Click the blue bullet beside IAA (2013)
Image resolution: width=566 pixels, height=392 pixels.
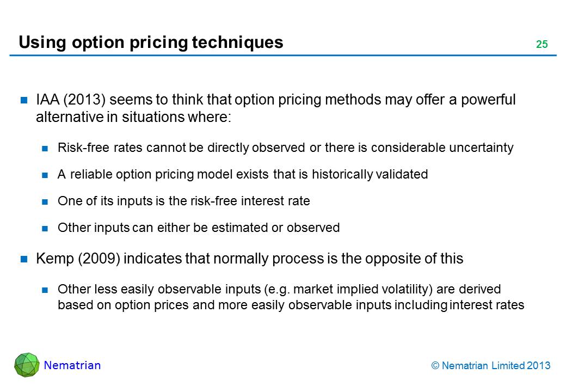click(24, 100)
